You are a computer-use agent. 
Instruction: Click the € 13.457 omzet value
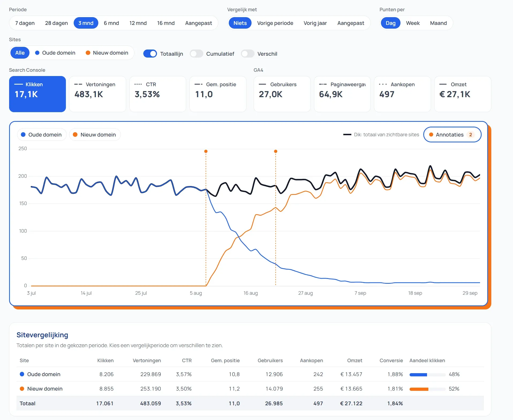[351, 374]
